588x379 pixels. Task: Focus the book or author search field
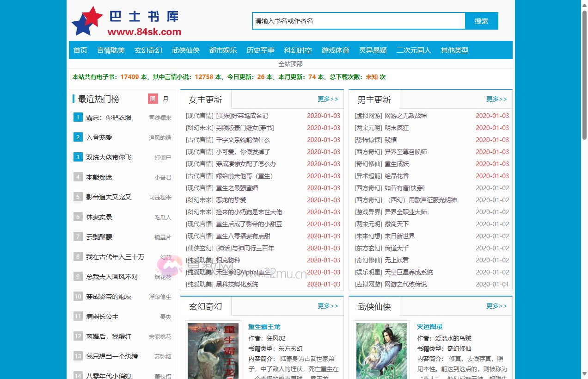pos(359,21)
